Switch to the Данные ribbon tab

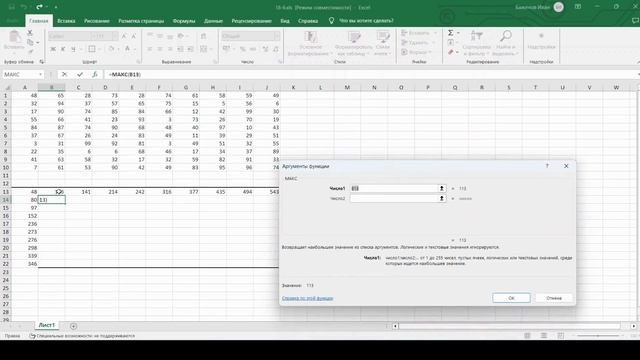click(x=213, y=20)
